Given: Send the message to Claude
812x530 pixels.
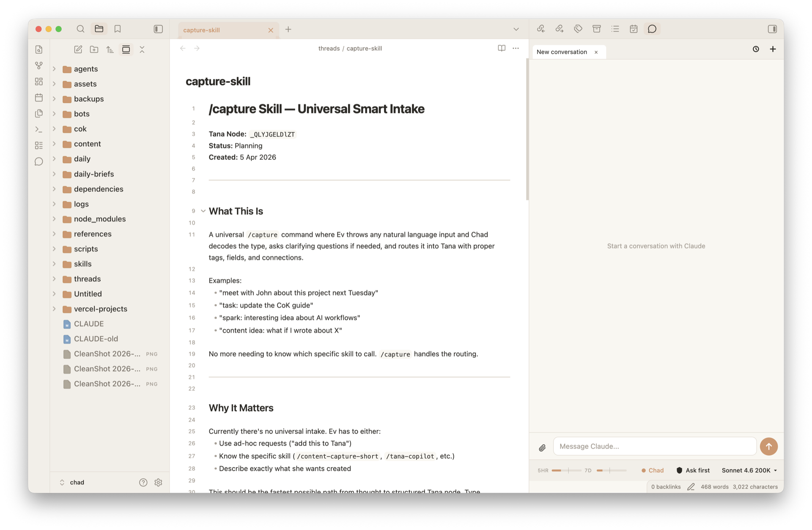Looking at the screenshot, I should (768, 446).
